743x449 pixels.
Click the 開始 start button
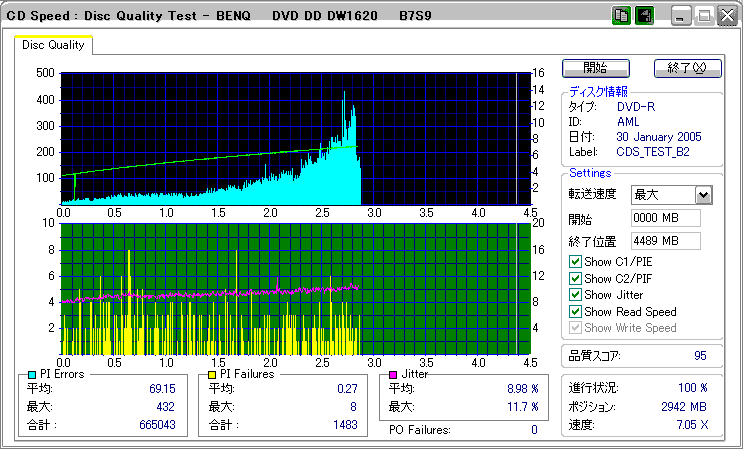click(596, 68)
